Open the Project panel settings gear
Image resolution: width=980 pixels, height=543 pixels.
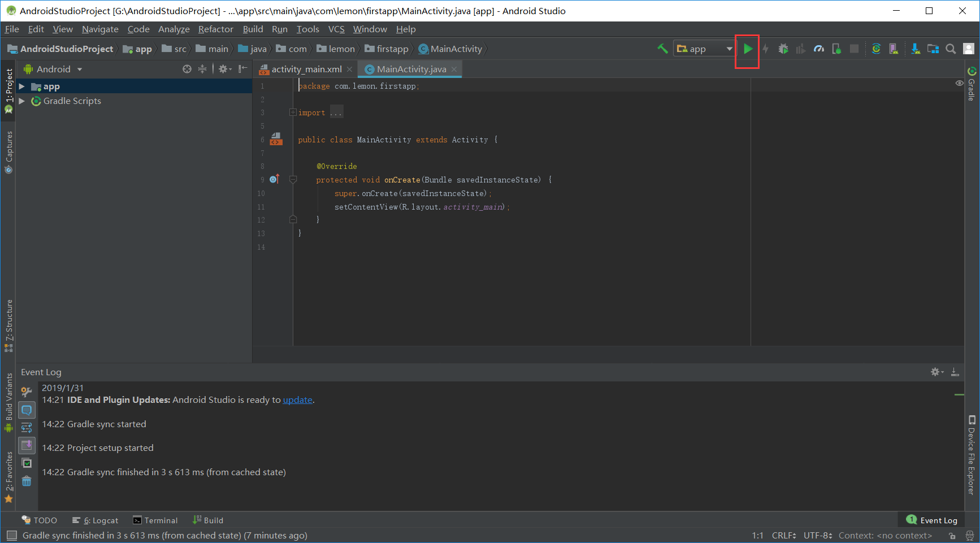coord(225,69)
